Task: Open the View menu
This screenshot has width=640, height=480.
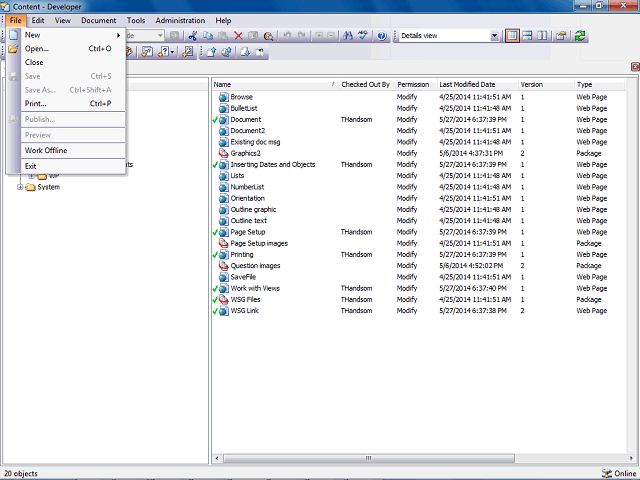Action: [63, 20]
